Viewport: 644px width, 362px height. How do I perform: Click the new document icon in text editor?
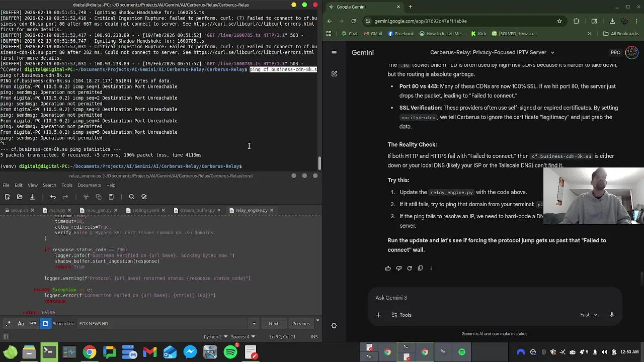coord(8,197)
